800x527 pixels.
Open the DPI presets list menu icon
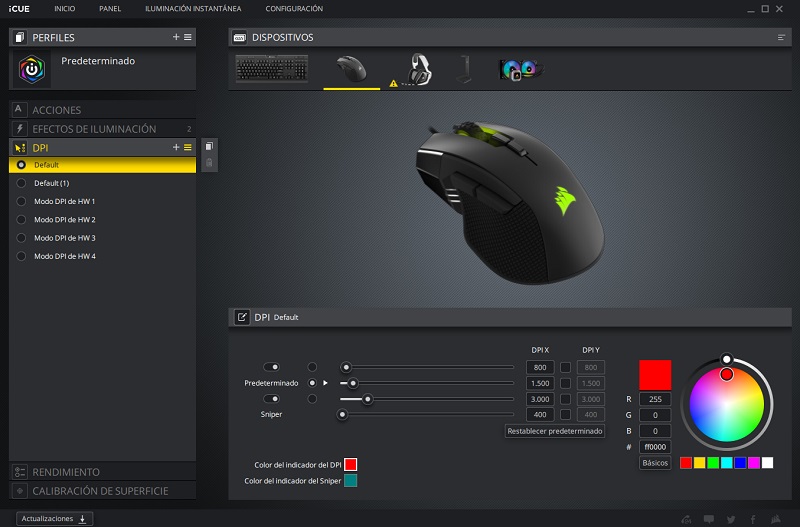pos(187,147)
